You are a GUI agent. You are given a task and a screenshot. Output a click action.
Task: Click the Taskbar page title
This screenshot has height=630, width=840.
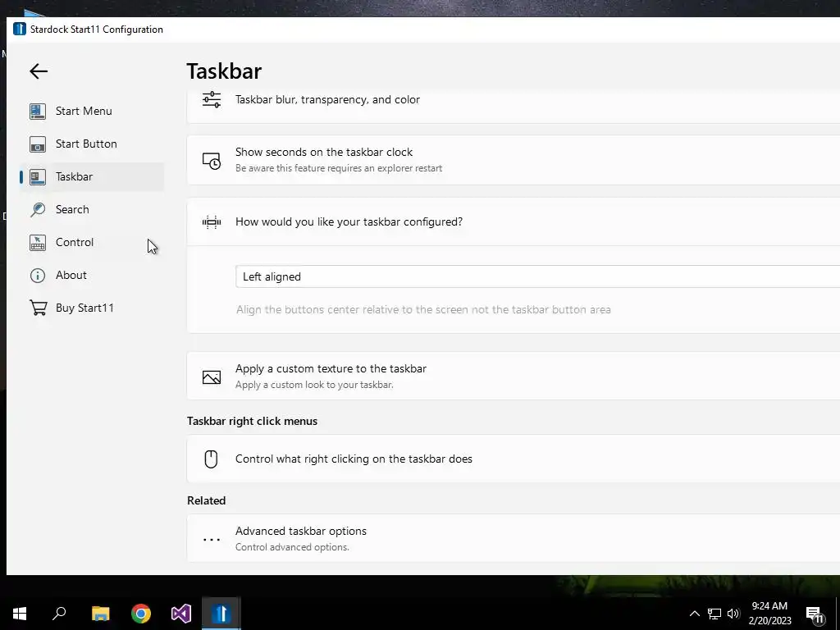[224, 71]
